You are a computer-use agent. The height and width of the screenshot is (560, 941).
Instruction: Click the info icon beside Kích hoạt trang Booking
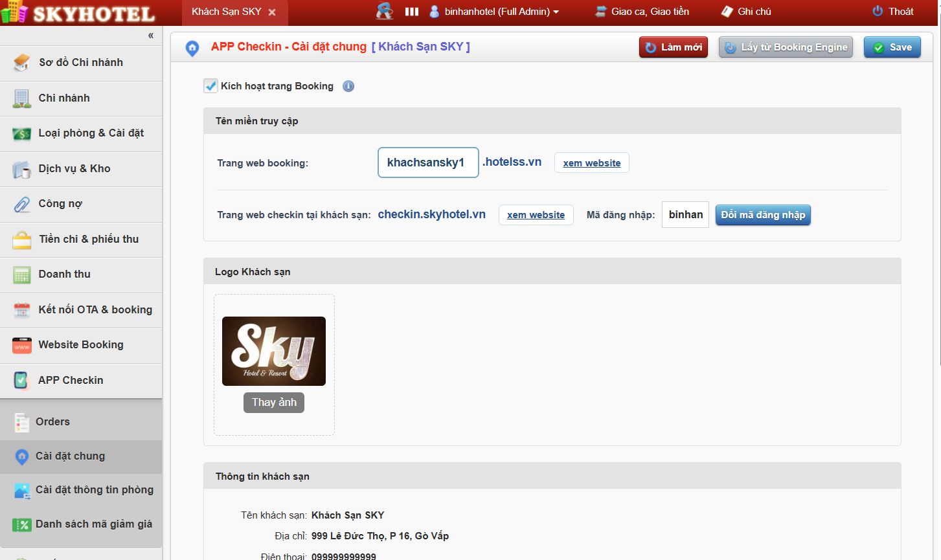pos(348,86)
